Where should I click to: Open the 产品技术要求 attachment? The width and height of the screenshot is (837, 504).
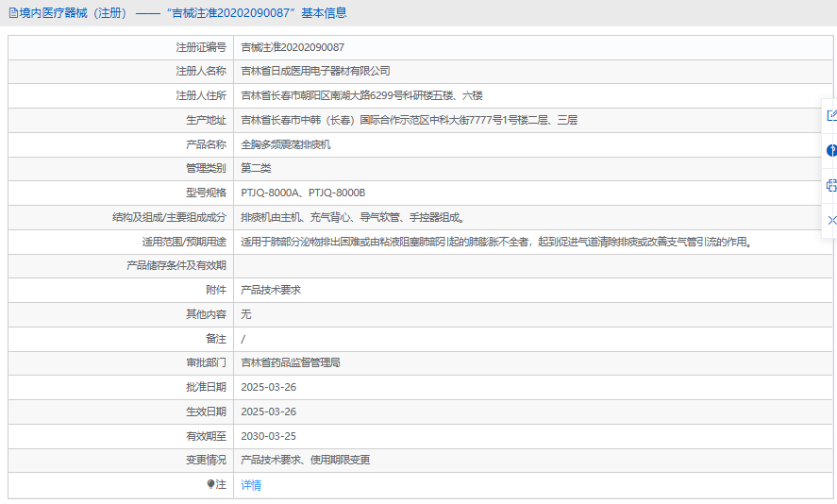[x=271, y=290]
